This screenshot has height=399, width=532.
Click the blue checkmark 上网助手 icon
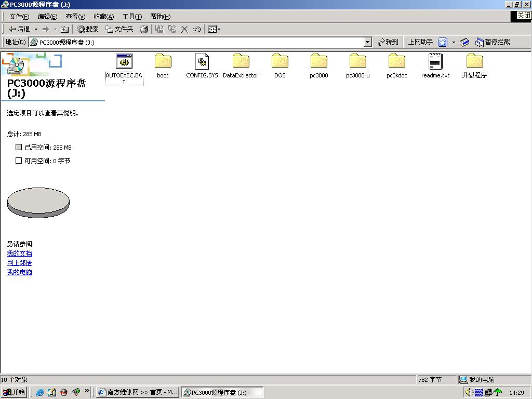click(443, 42)
